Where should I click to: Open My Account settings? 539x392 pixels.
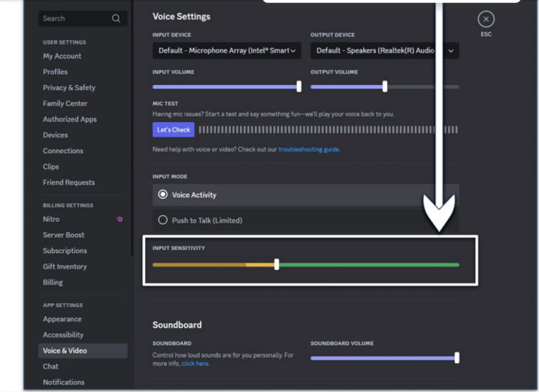[x=62, y=56]
